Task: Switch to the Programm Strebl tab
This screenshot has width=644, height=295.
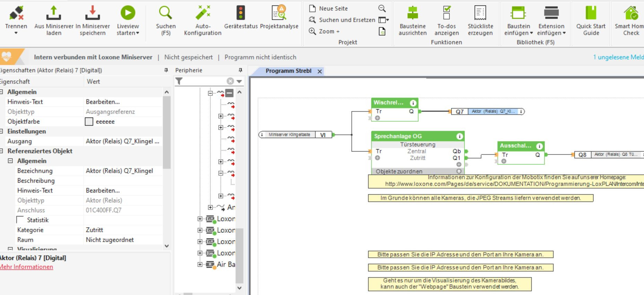Action: [288, 71]
